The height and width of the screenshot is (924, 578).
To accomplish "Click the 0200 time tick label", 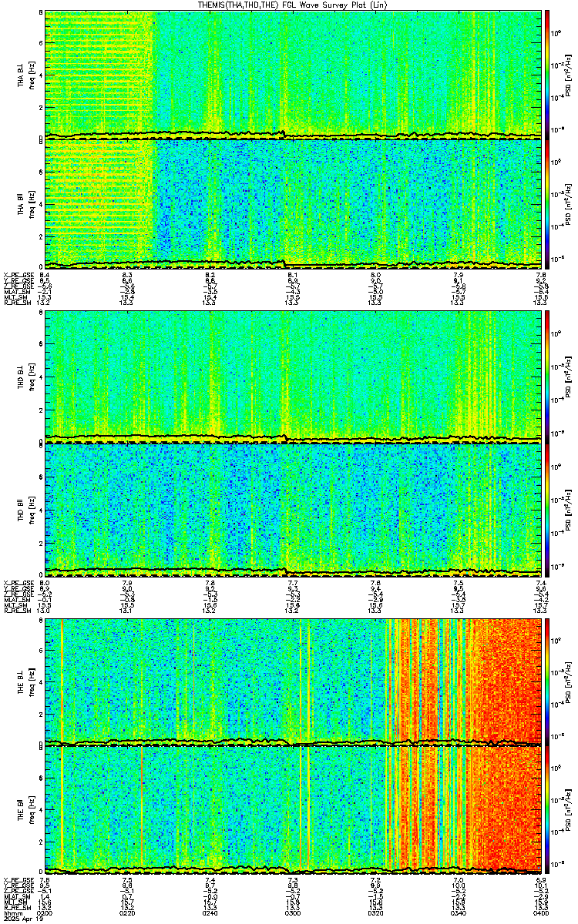I will [x=45, y=912].
